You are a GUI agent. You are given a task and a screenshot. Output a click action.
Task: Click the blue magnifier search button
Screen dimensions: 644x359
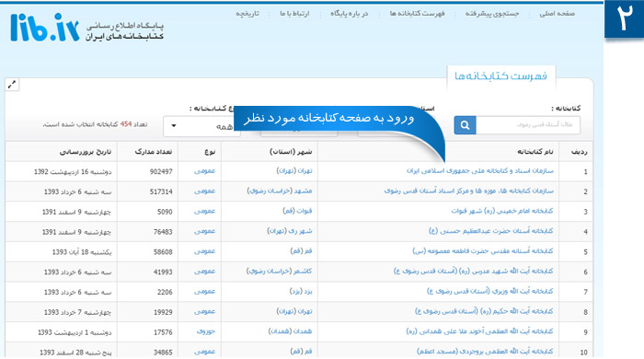(465, 125)
